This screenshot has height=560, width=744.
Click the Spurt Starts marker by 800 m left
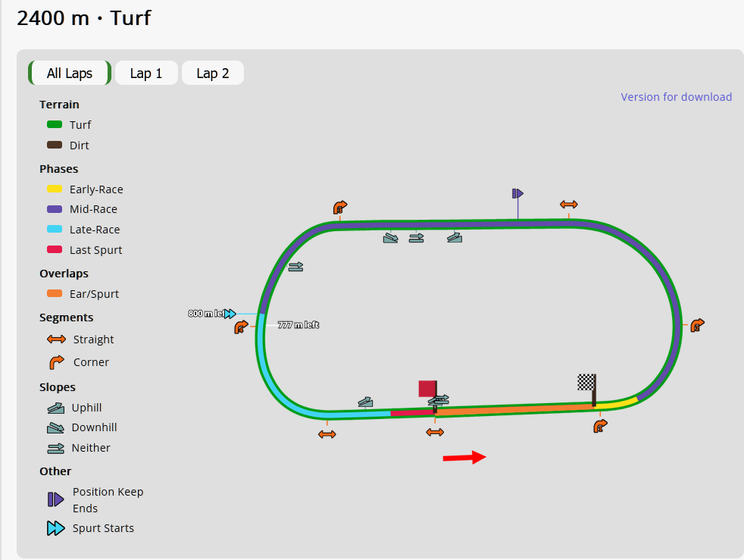[x=230, y=314]
